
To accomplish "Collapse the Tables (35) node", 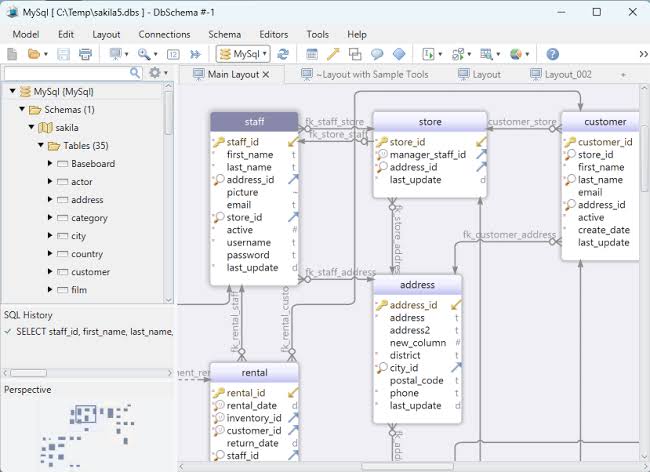I will [41, 145].
